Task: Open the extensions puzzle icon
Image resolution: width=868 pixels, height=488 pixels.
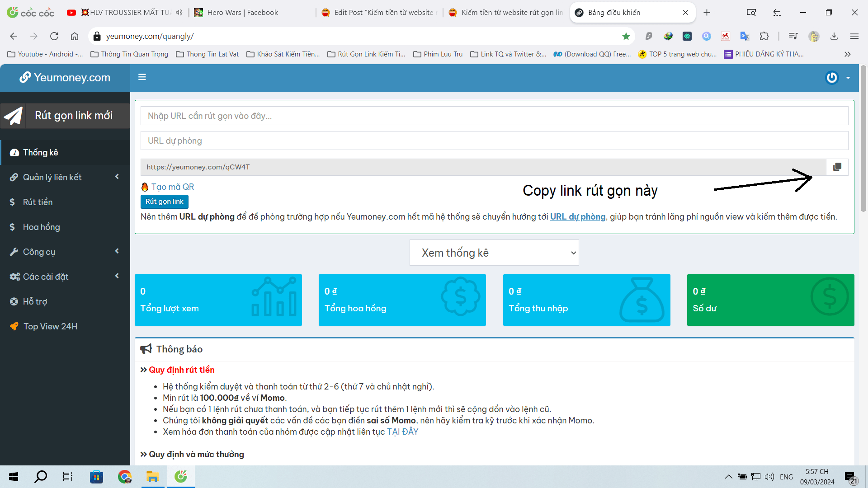Action: [x=764, y=36]
